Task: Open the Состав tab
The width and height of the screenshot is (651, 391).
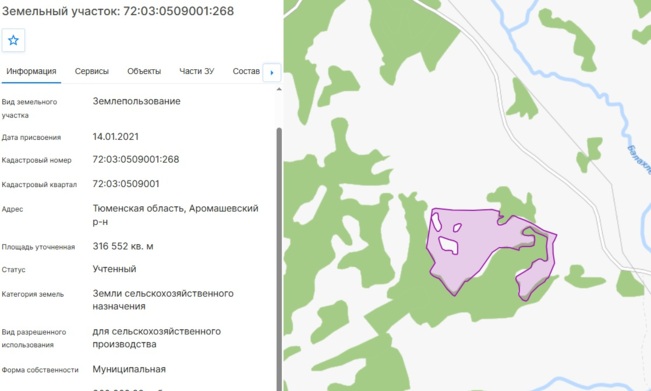Action: (246, 71)
